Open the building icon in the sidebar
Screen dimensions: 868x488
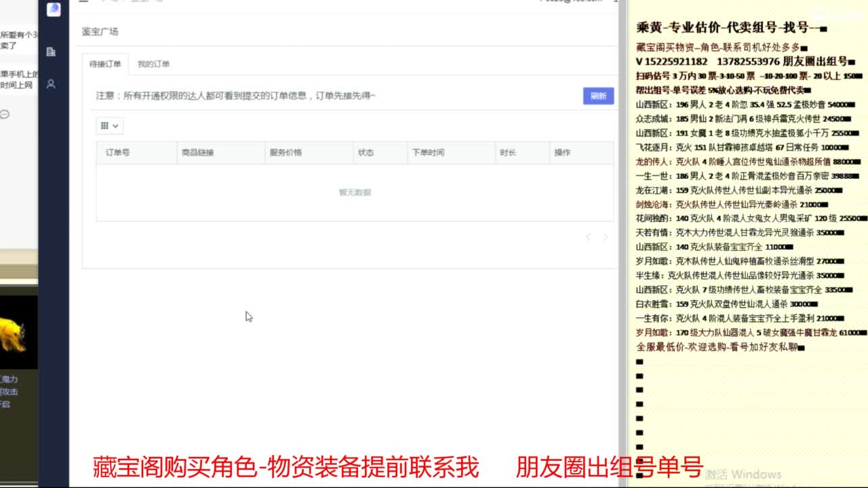[51, 52]
